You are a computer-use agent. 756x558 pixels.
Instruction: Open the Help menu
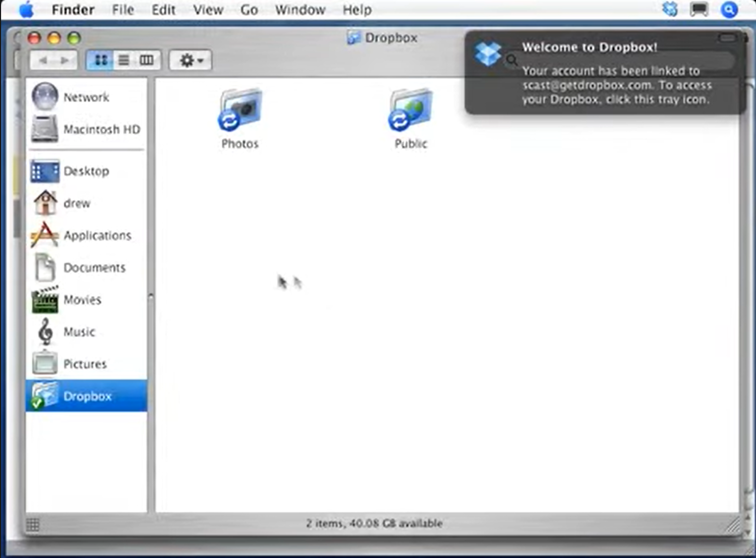click(x=357, y=9)
